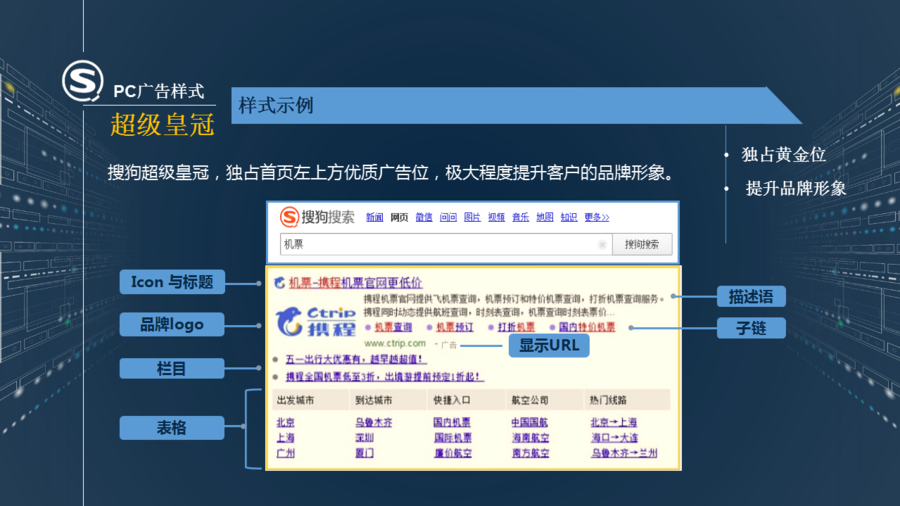
Task: Open the 地图 search tab
Action: click(x=544, y=218)
